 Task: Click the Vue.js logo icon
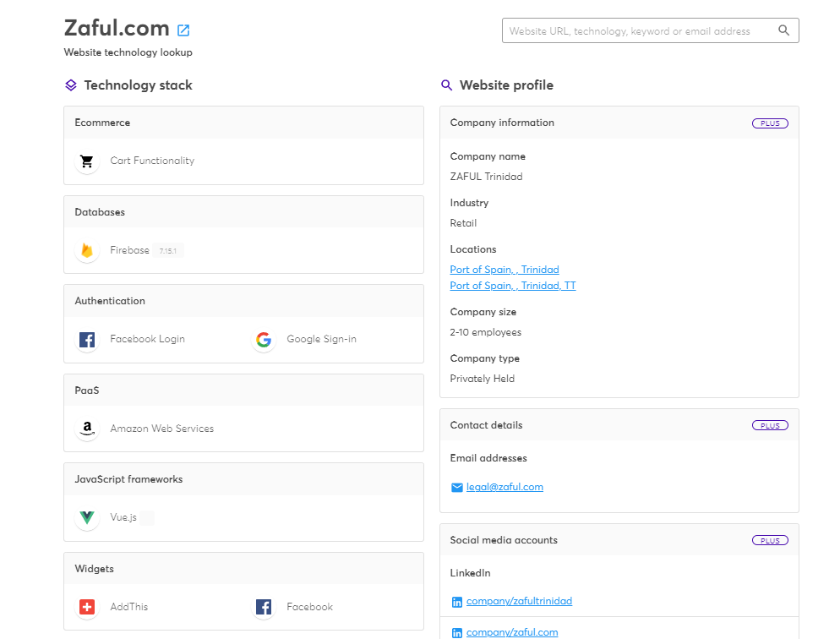(87, 518)
